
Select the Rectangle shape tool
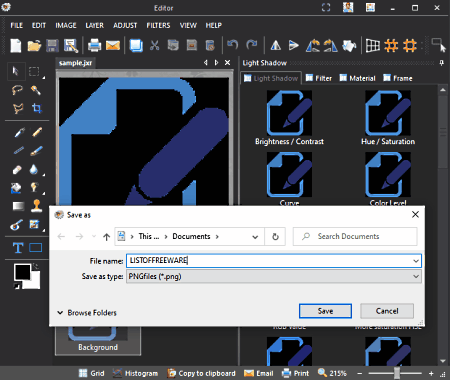[35, 248]
